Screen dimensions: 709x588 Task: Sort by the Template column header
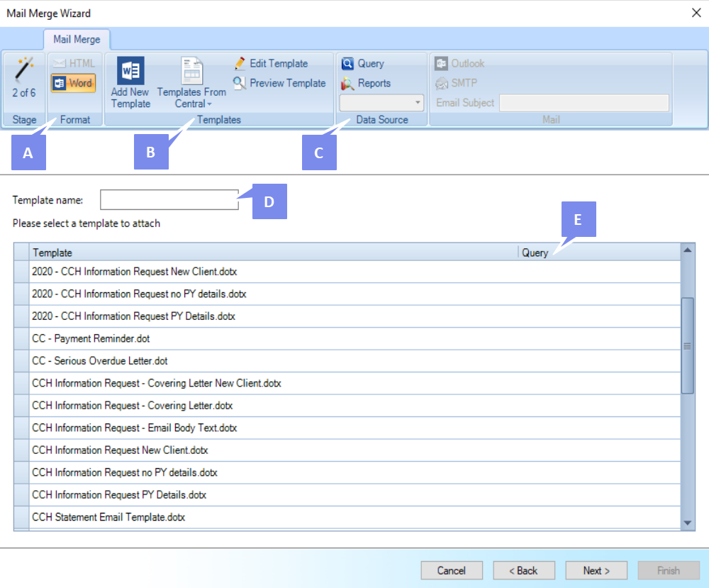pyautogui.click(x=274, y=253)
